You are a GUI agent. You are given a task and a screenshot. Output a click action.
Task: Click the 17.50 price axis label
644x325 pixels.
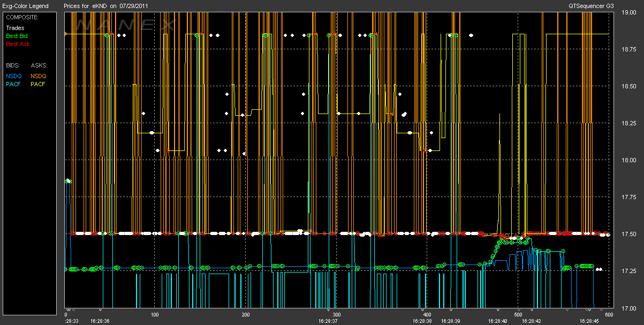(x=629, y=235)
